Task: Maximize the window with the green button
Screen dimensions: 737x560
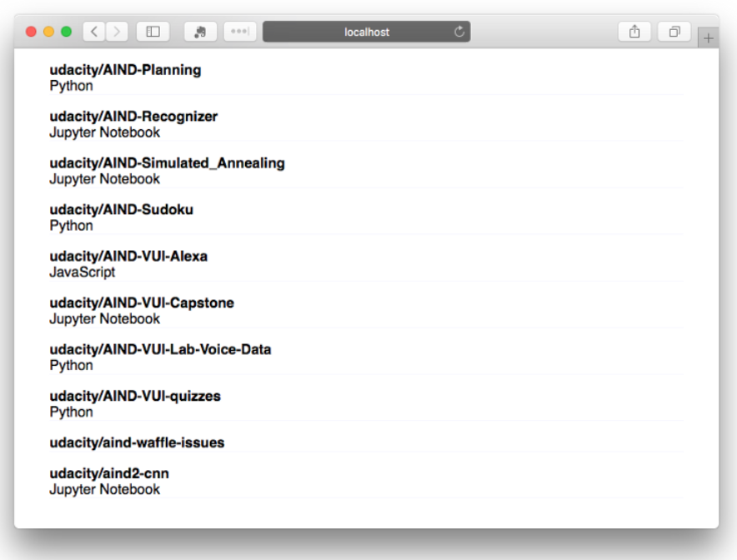Action: [67, 32]
